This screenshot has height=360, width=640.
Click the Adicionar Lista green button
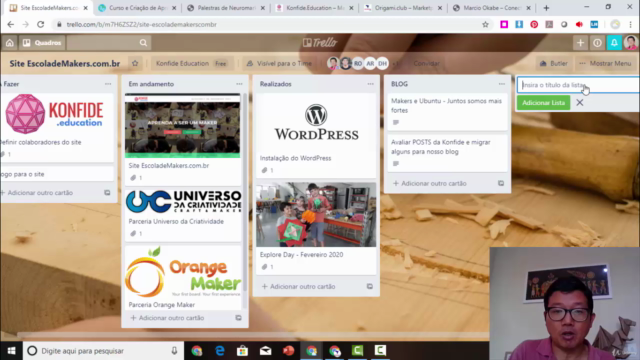tap(543, 103)
